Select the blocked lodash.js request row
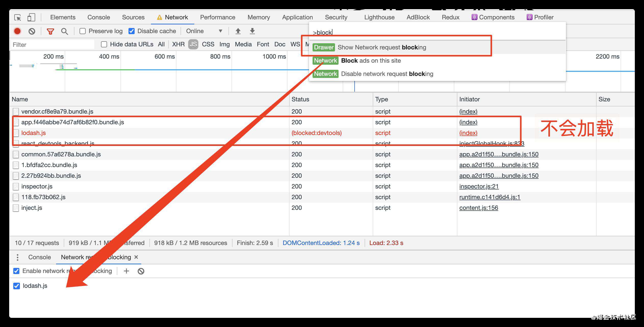Viewport: 644px width, 327px height. (322, 133)
